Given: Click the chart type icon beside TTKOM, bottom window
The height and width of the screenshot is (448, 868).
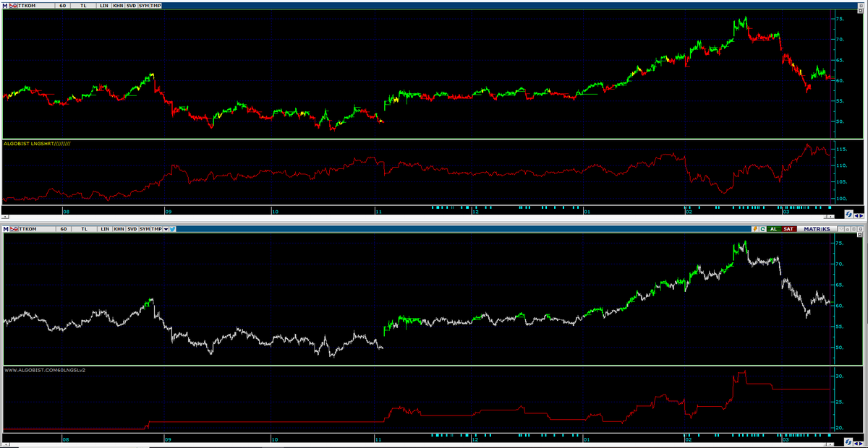Looking at the screenshot, I should coord(14,229).
